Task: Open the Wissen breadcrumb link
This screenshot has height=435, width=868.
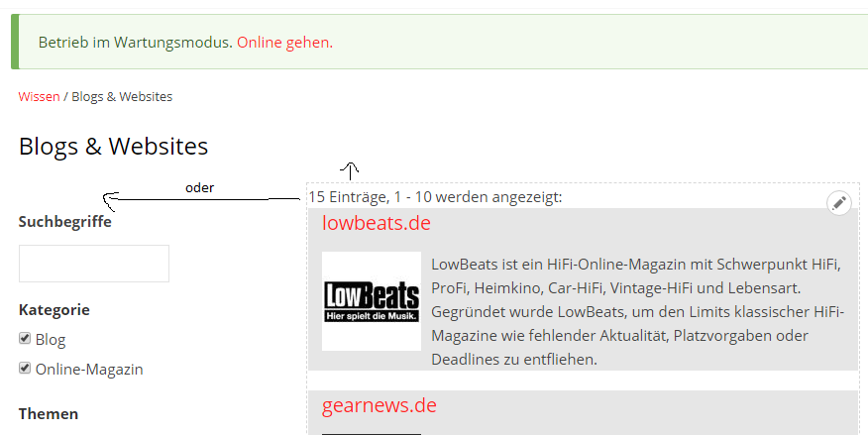Action: 39,96
